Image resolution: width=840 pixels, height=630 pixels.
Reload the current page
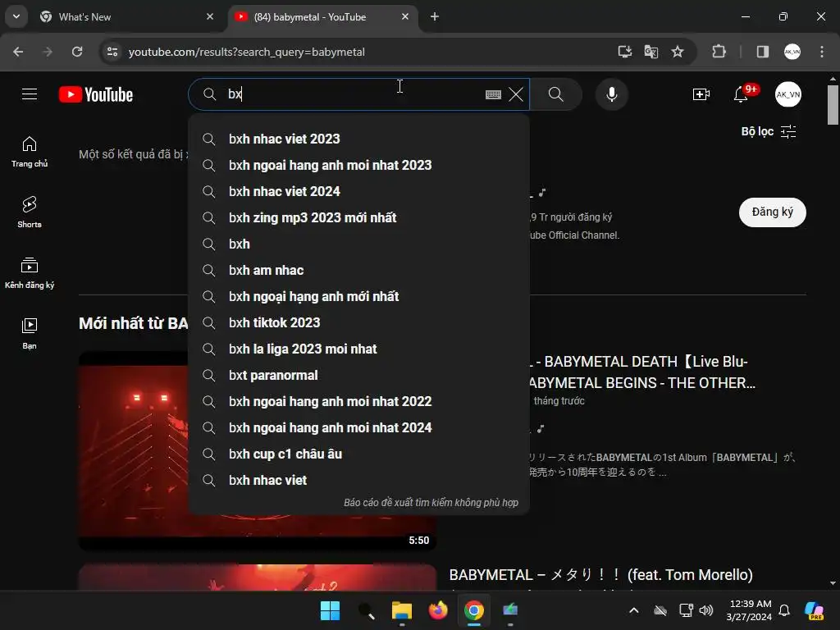coord(77,52)
